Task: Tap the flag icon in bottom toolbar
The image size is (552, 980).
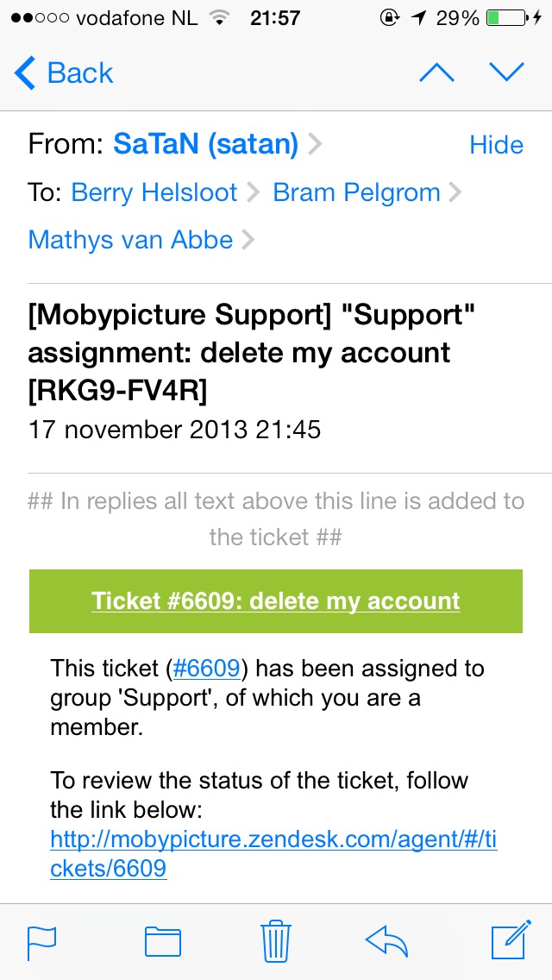Action: tap(41, 941)
